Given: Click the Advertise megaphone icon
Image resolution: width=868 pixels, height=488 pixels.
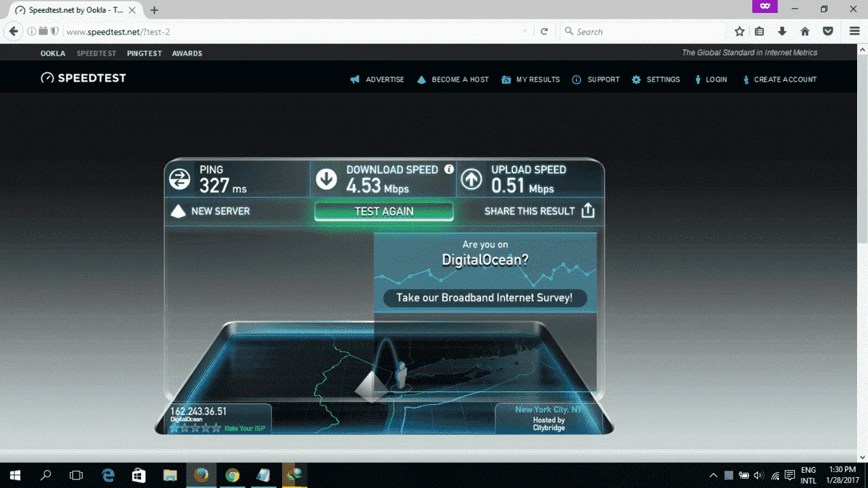Looking at the screenshot, I should (x=355, y=80).
